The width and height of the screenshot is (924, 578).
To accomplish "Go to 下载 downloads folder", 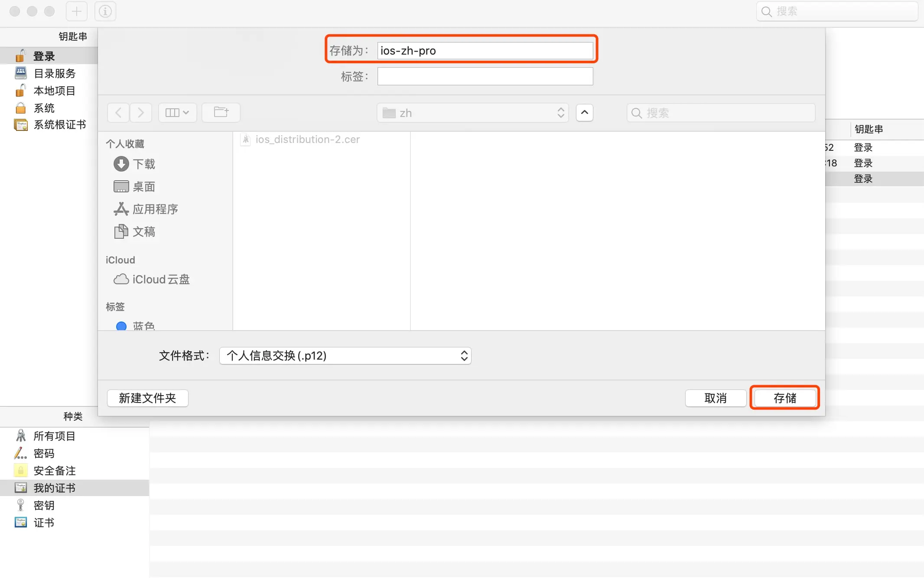I will point(143,164).
